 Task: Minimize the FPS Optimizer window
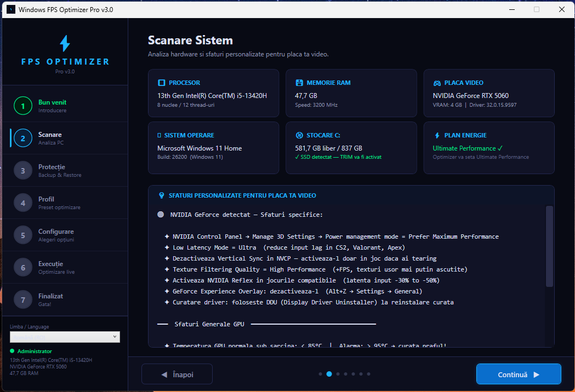(512, 9)
